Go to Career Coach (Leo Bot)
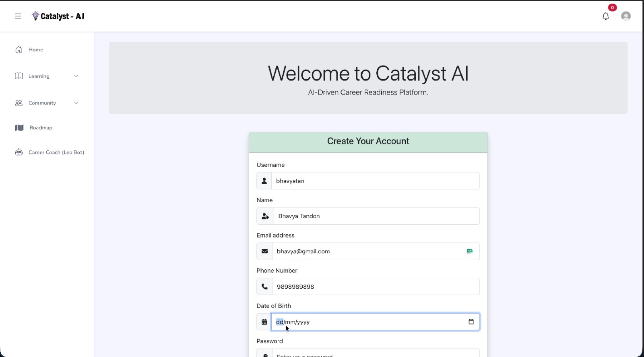Screen dimensions: 644x357 (x=56, y=152)
